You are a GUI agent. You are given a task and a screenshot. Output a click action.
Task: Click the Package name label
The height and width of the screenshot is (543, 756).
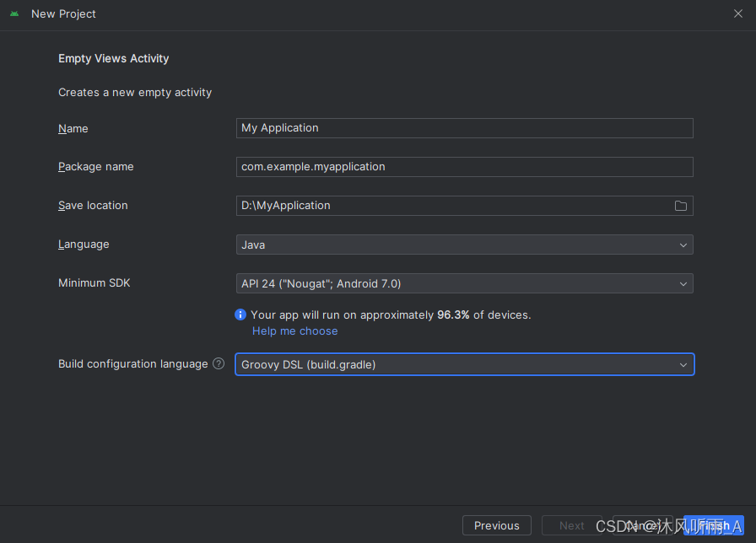96,167
